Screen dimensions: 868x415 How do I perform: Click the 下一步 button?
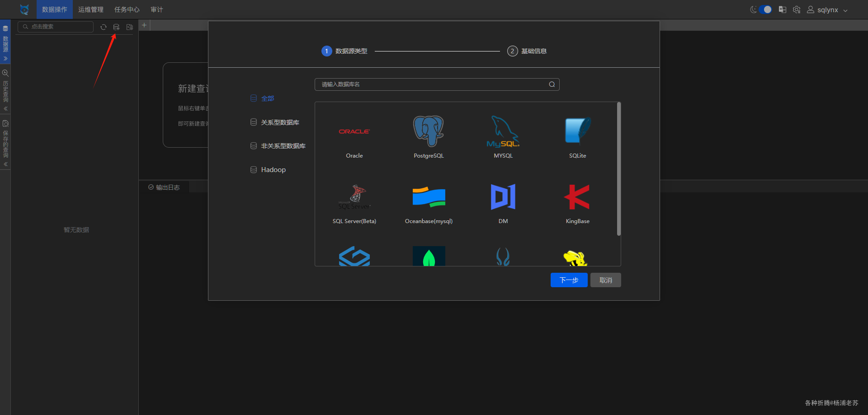[x=569, y=280]
